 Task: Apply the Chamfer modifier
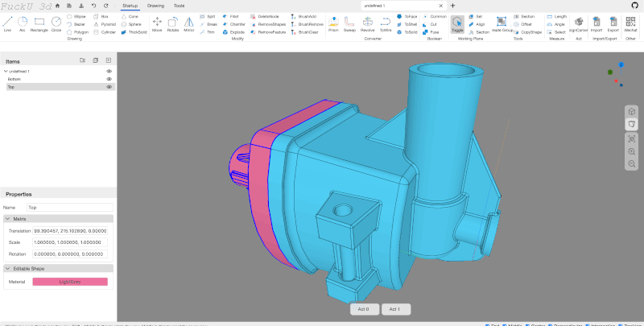[234, 24]
